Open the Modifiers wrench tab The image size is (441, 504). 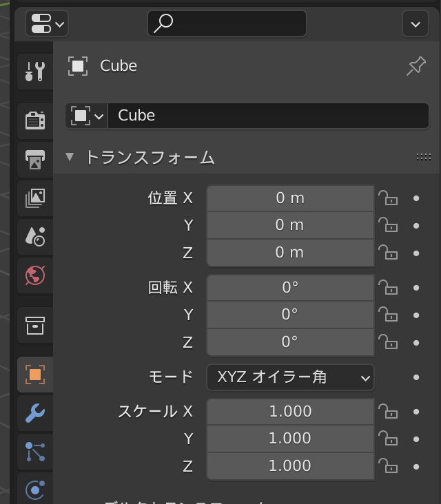pos(34,413)
